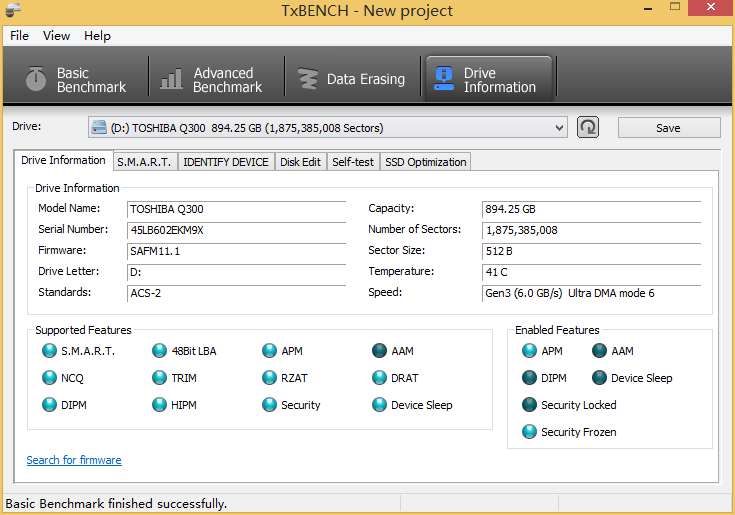This screenshot has height=515, width=735.
Task: Expand the Drive selection dropdown arrow
Action: pyautogui.click(x=559, y=127)
